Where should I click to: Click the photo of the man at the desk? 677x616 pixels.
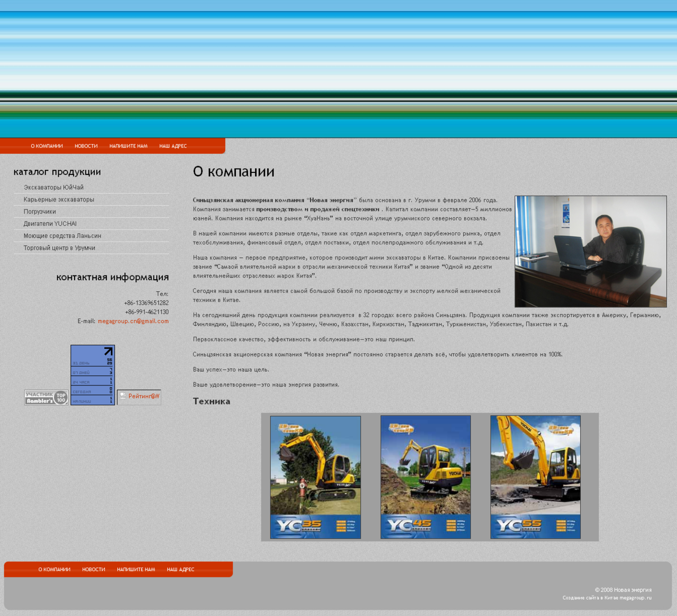(591, 252)
